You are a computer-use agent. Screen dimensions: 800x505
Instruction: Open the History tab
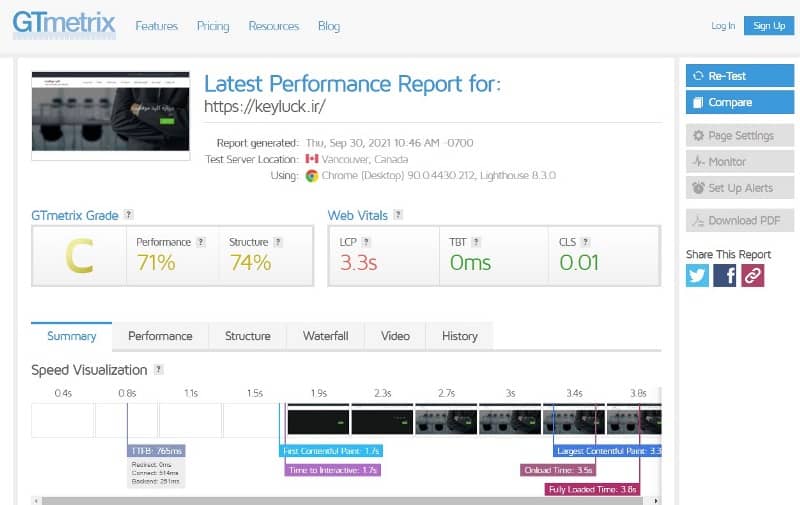pyautogui.click(x=460, y=336)
